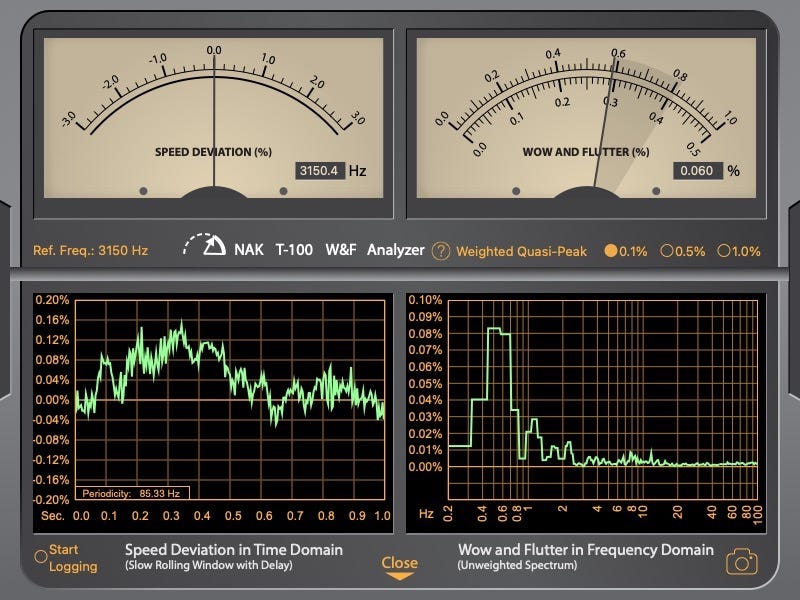The image size is (800, 600).
Task: Select the 0.5% range radio button
Action: click(x=666, y=251)
